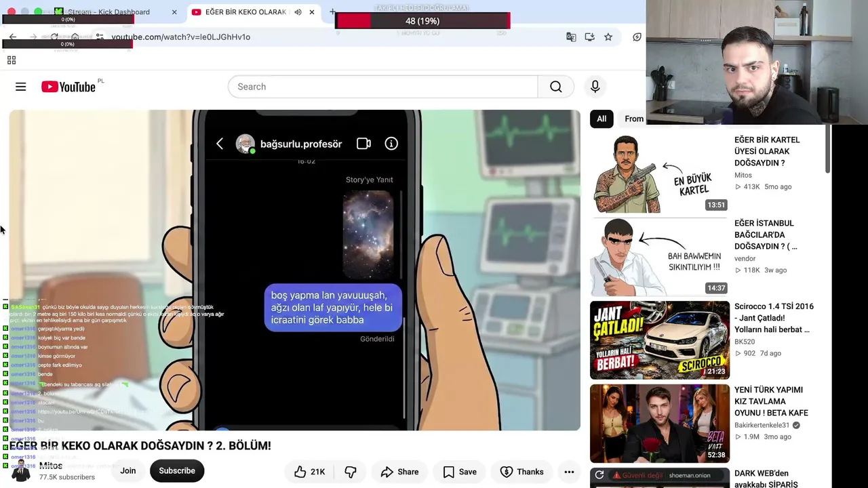Like the video with thumbs up
The width and height of the screenshot is (868, 488).
point(309,472)
